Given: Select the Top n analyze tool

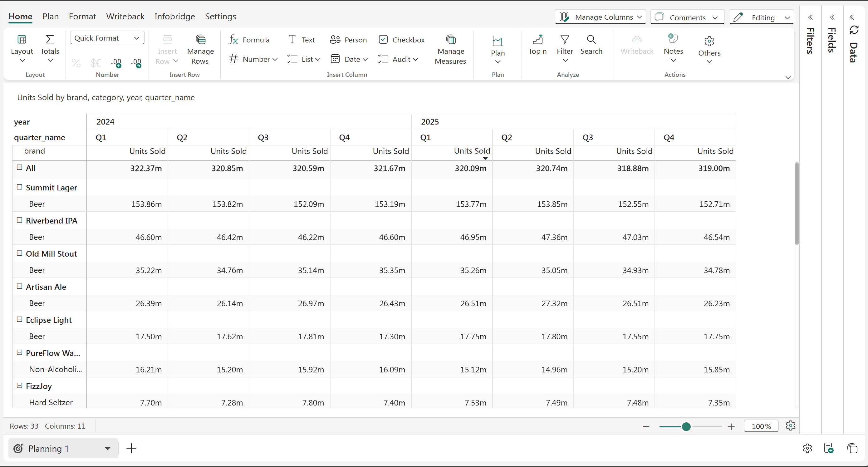Looking at the screenshot, I should click(537, 44).
